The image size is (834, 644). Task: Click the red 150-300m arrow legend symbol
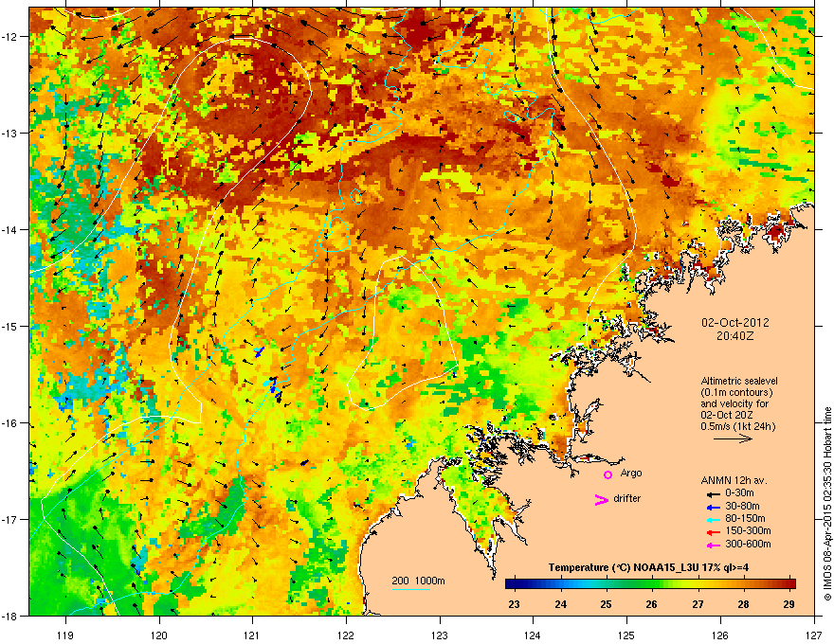coord(713,532)
